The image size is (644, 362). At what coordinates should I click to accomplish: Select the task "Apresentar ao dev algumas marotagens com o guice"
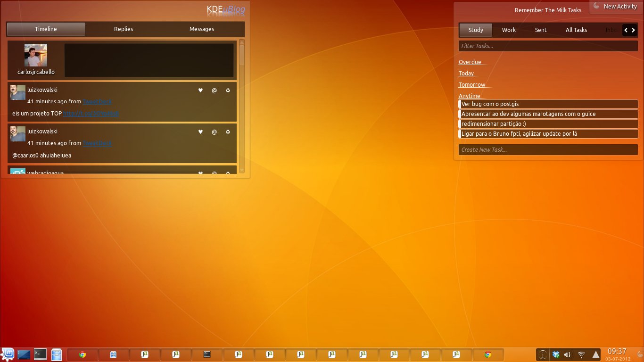click(x=548, y=114)
